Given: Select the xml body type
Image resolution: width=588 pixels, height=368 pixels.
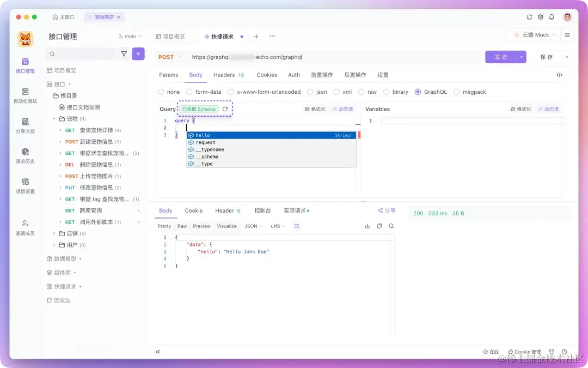Looking at the screenshot, I should [x=343, y=92].
